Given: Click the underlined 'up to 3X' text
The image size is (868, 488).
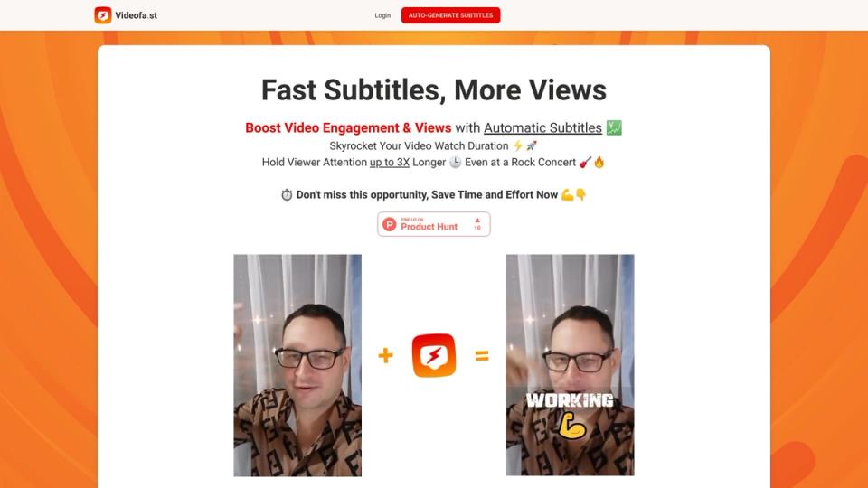Looking at the screenshot, I should tap(390, 162).
